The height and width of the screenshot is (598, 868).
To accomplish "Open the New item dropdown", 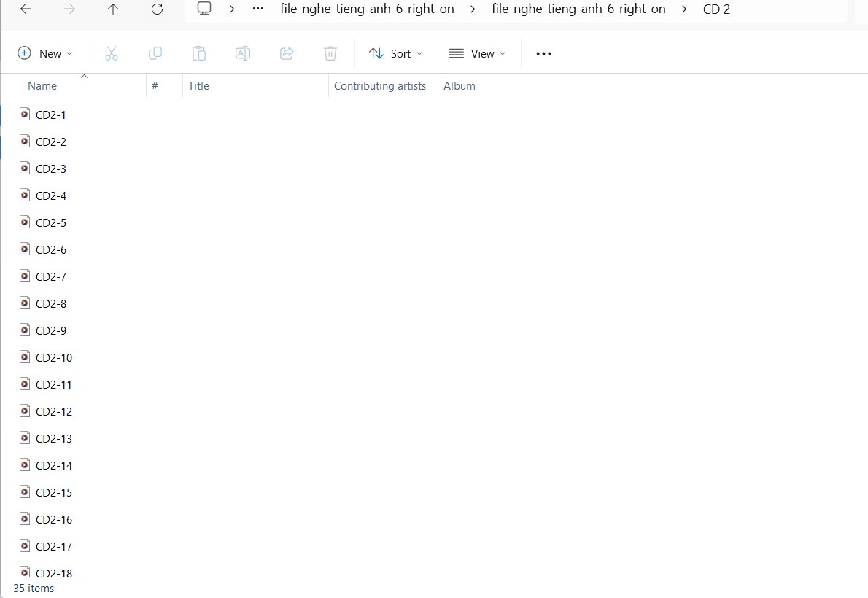I will pos(45,53).
